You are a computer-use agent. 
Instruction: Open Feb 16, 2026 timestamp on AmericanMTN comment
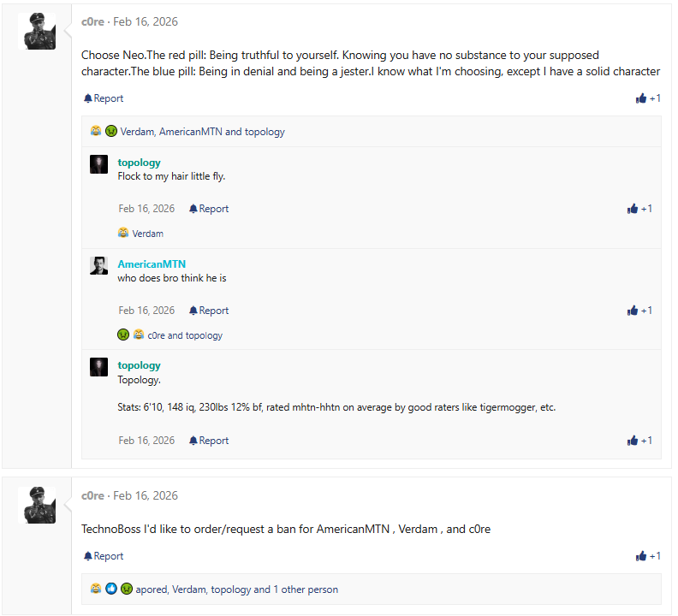[x=146, y=311]
